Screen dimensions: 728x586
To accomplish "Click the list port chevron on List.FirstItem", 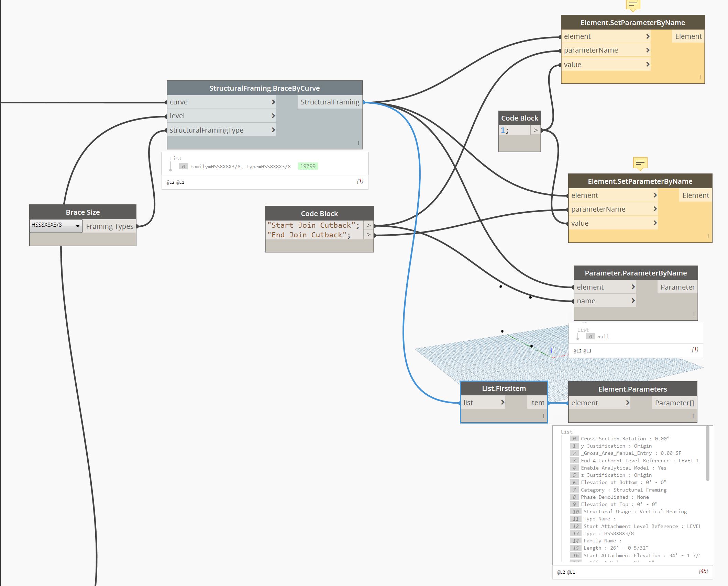I will tap(503, 402).
